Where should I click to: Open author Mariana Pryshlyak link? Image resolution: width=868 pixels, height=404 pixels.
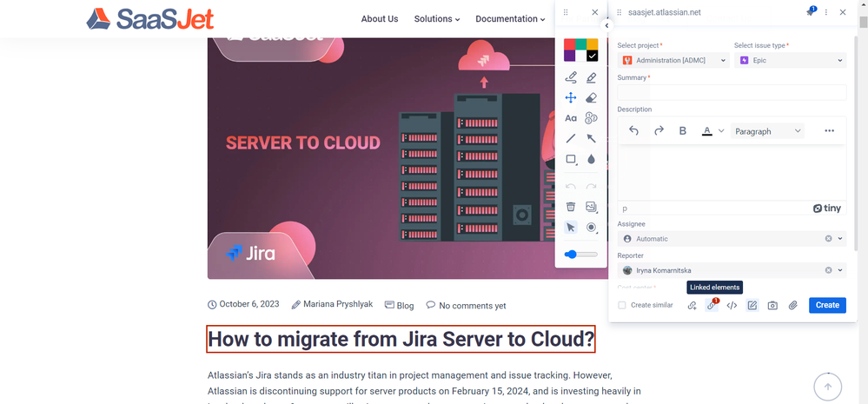coord(338,304)
